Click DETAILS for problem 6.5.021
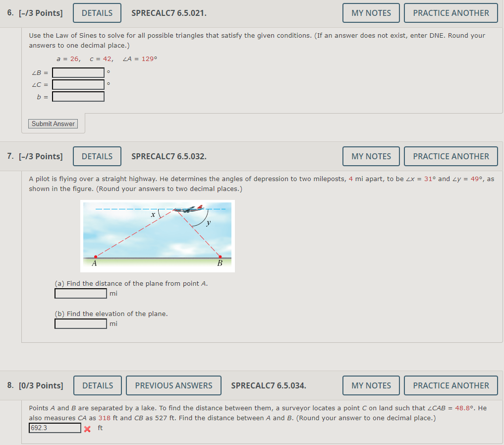 pos(97,13)
